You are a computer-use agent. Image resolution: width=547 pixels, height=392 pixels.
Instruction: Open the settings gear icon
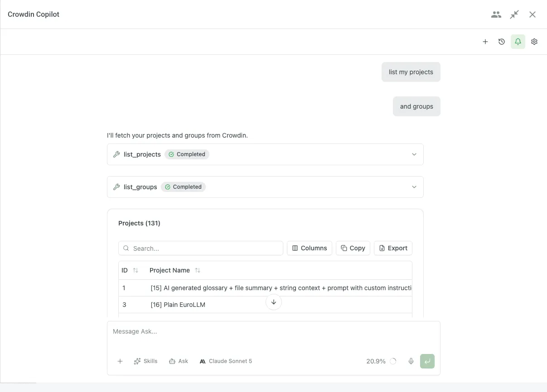534,42
